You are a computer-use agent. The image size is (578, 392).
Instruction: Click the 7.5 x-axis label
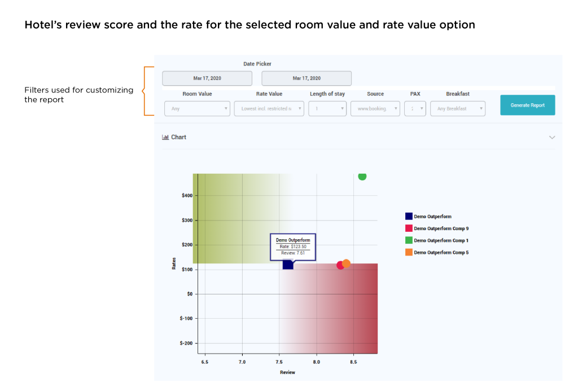click(x=279, y=362)
